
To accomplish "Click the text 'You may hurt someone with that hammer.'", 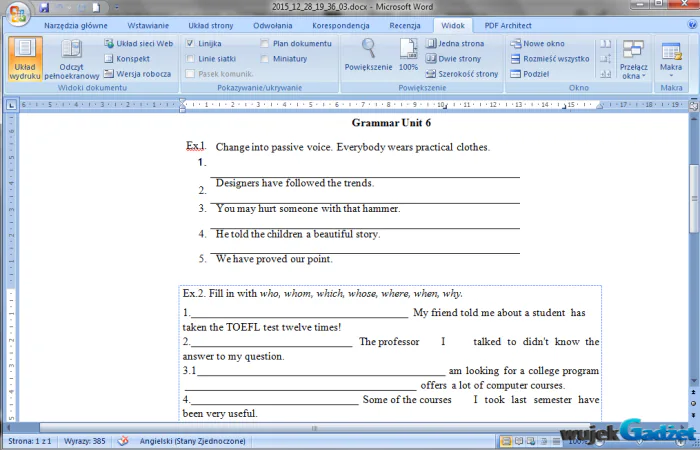I will [x=308, y=208].
